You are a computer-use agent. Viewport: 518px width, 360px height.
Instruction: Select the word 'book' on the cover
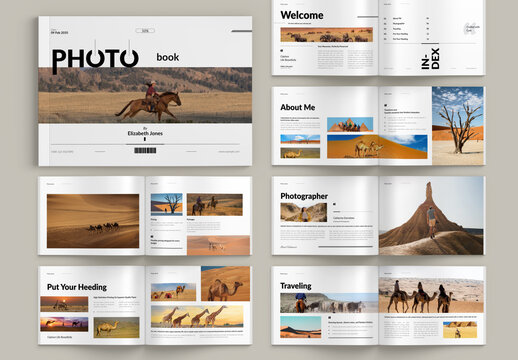point(168,57)
